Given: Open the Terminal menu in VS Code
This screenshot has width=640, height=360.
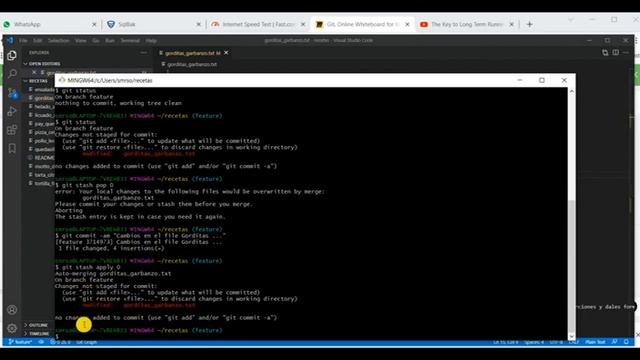Looking at the screenshot, I should [x=130, y=40].
